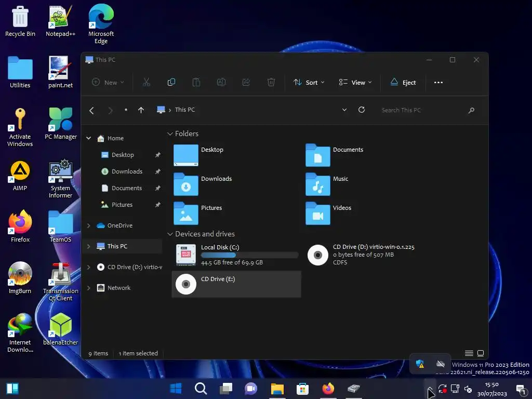The image size is (532, 399).
Task: Open the Recycle Bin on desktop
Action: click(x=20, y=21)
